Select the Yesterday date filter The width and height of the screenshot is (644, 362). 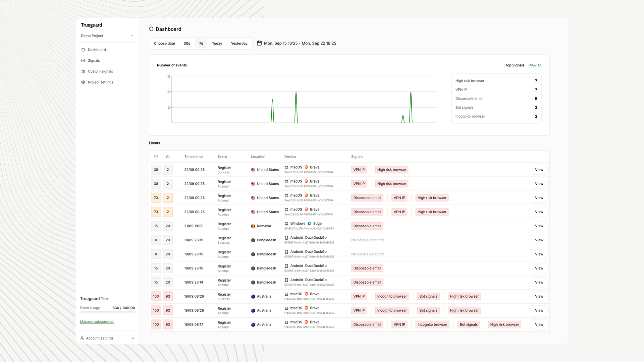click(239, 43)
